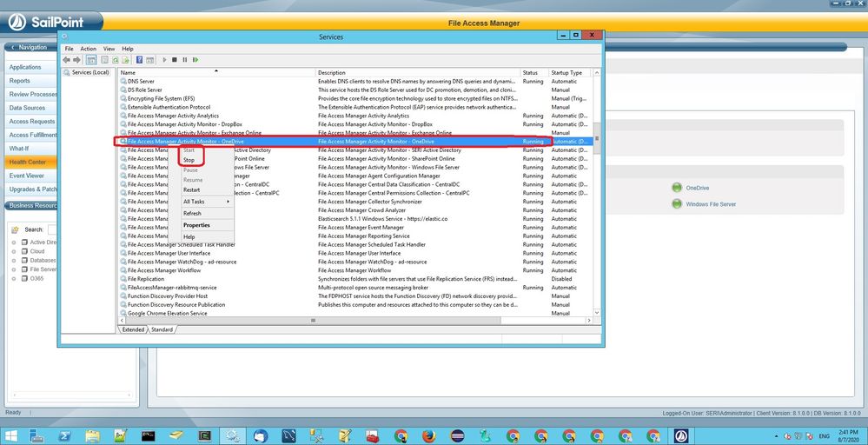Click the Stop Service square icon in toolbar

pos(175,60)
